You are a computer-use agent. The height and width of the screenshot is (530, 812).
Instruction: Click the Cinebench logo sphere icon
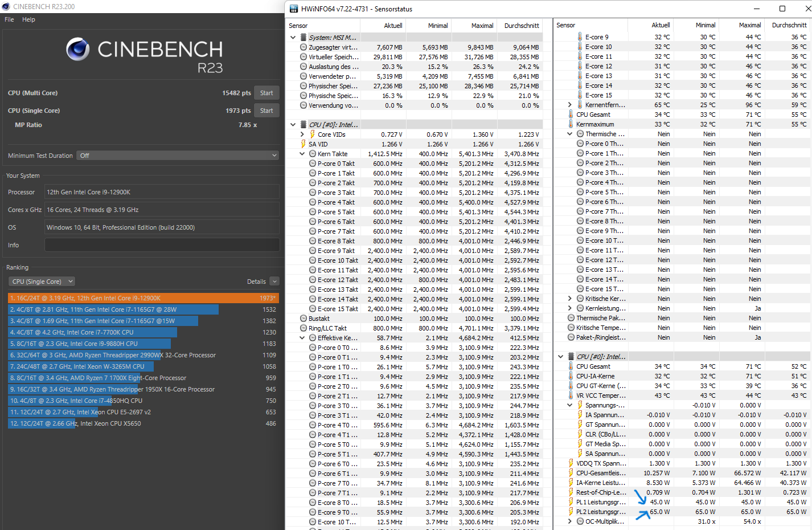[77, 50]
